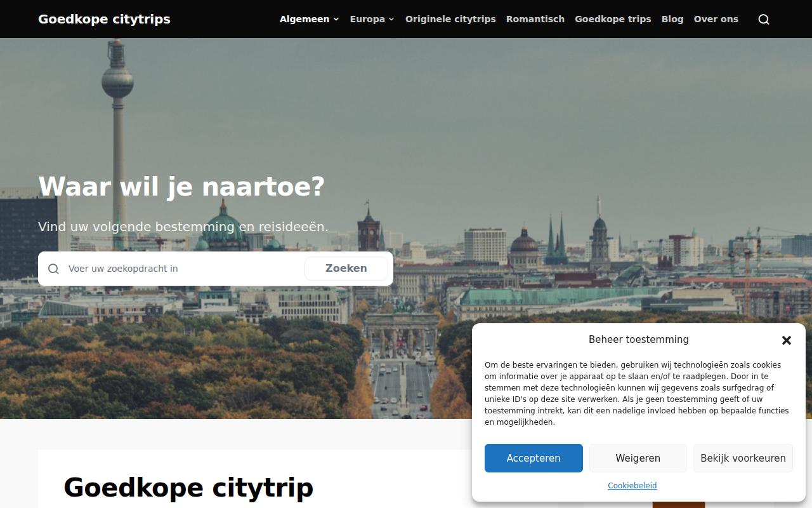812x508 pixels.
Task: Click the 'Goedkope citytrip' article heading
Action: click(188, 488)
